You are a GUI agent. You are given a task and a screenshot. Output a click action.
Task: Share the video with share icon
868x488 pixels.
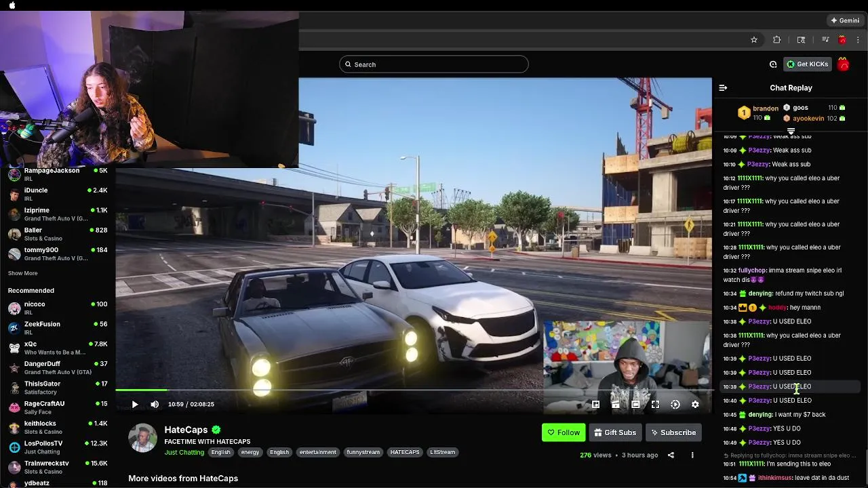coord(671,455)
